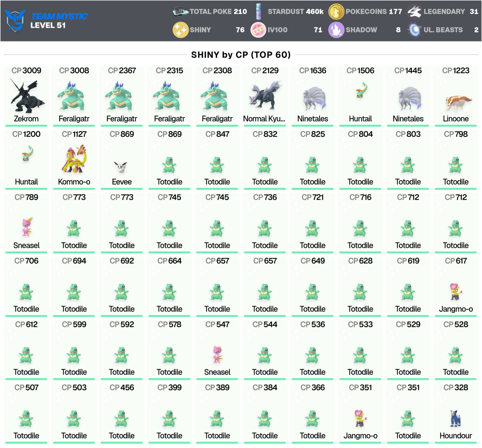Screen dimensions: 482x448
Task: Click the Legendary bird icon
Action: click(414, 12)
